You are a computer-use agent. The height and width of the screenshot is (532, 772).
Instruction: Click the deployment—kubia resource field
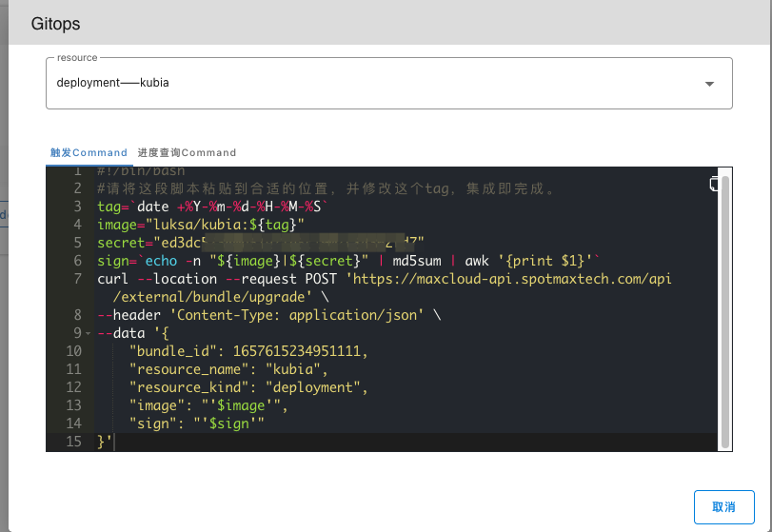(x=389, y=83)
